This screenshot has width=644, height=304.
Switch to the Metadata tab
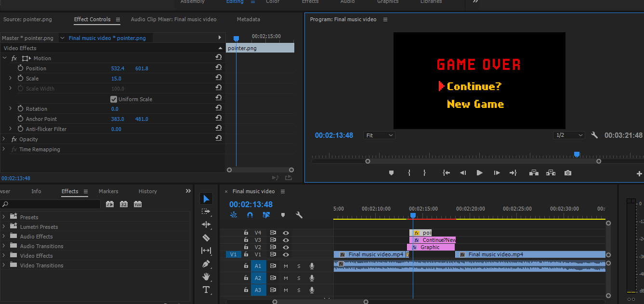click(x=248, y=19)
